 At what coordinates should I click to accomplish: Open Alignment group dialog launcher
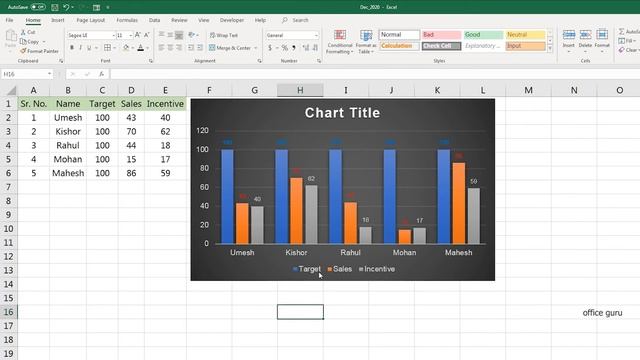[260, 61]
